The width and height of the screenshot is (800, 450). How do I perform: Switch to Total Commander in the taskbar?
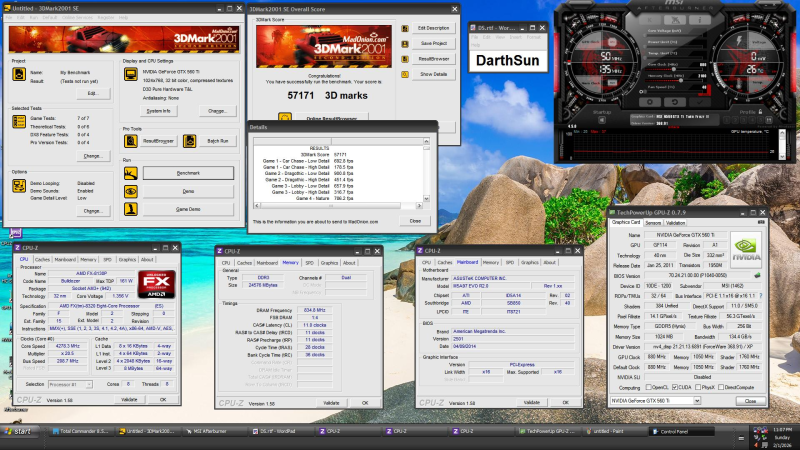[80, 431]
